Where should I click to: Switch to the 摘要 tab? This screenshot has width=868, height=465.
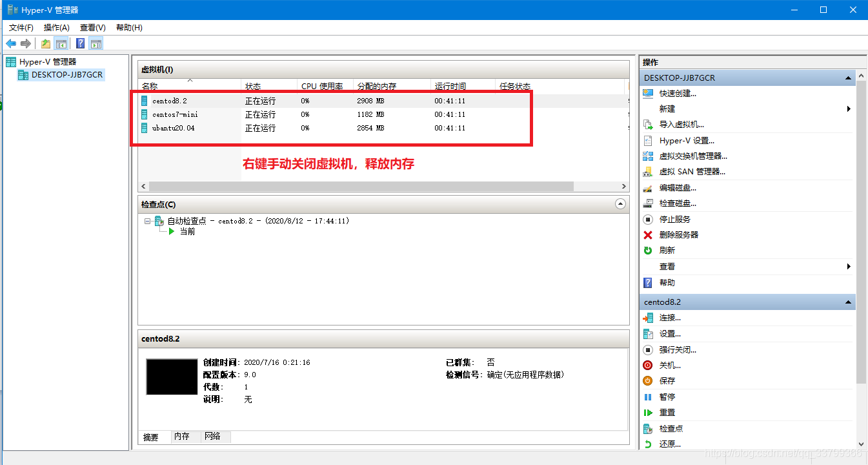[x=151, y=437]
